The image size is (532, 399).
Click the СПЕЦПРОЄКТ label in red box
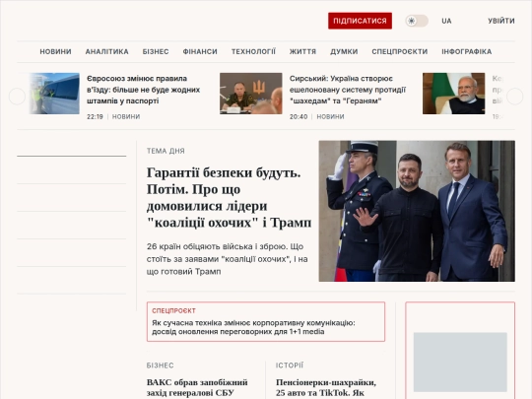pyautogui.click(x=173, y=310)
